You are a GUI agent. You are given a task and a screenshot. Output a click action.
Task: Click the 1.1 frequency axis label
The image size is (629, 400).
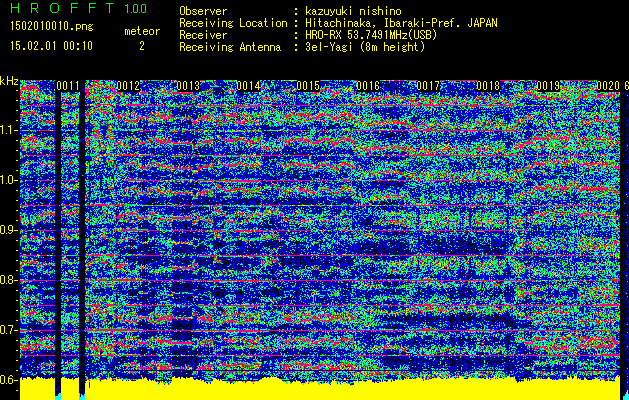[x=9, y=130]
